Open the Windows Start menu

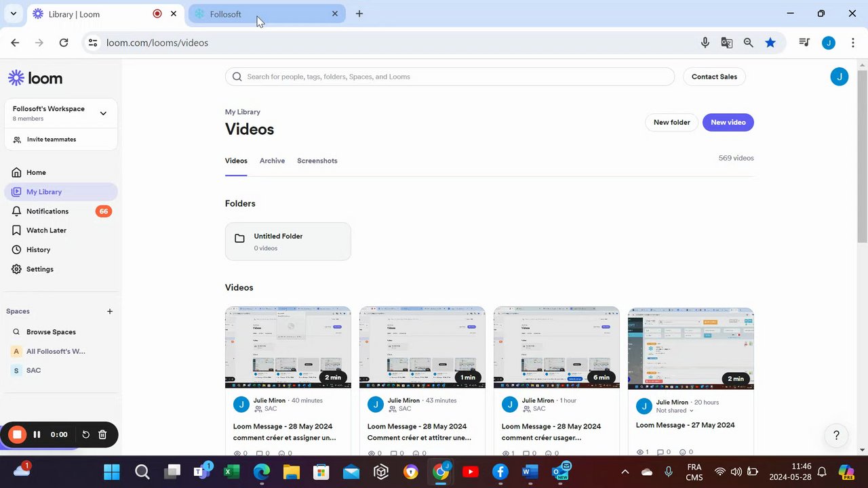[112, 472]
